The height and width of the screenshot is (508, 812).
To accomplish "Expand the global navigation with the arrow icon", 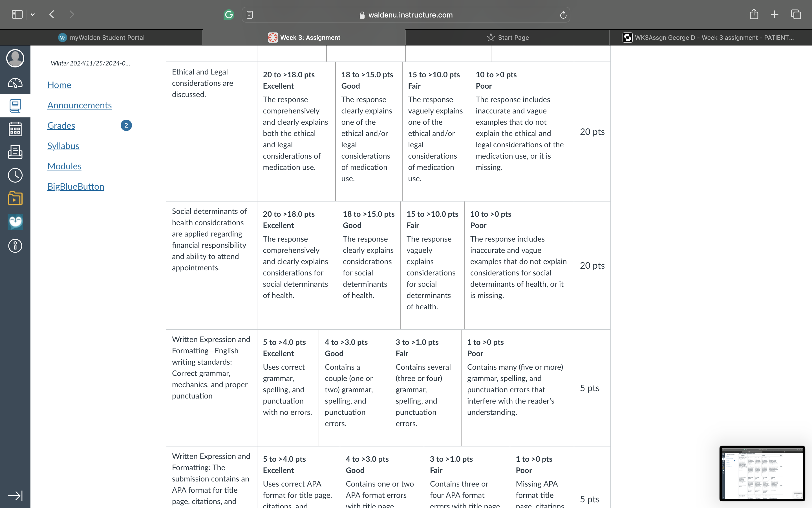I will click(x=15, y=496).
